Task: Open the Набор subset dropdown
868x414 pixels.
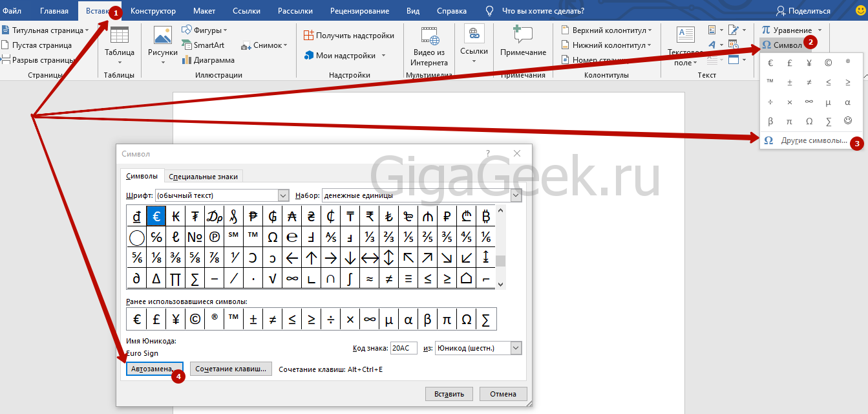Action: click(516, 195)
